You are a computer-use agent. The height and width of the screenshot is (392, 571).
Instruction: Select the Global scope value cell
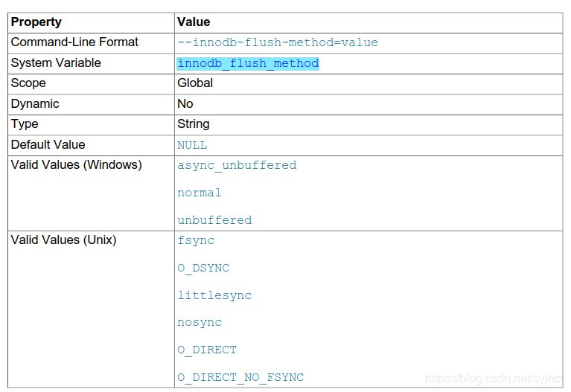[369, 84]
